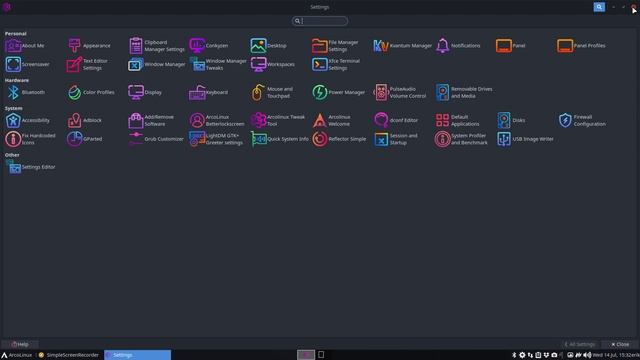Open the Window Manager settings
The width and height of the screenshot is (640, 360).
tap(157, 64)
